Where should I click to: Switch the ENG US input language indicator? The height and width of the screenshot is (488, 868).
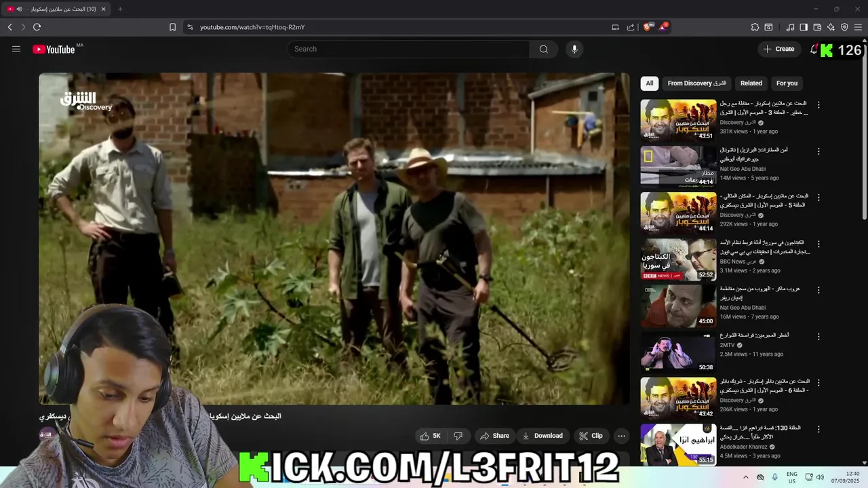pos(792,477)
